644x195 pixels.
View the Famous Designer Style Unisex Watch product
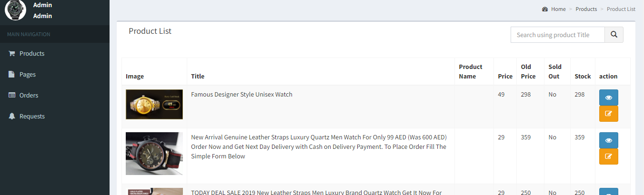(608, 97)
